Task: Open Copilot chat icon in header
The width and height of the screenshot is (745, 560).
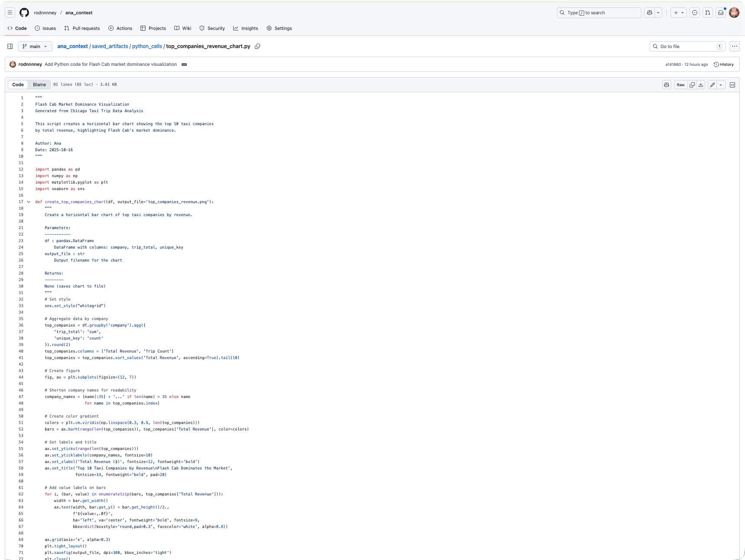Action: click(649, 13)
